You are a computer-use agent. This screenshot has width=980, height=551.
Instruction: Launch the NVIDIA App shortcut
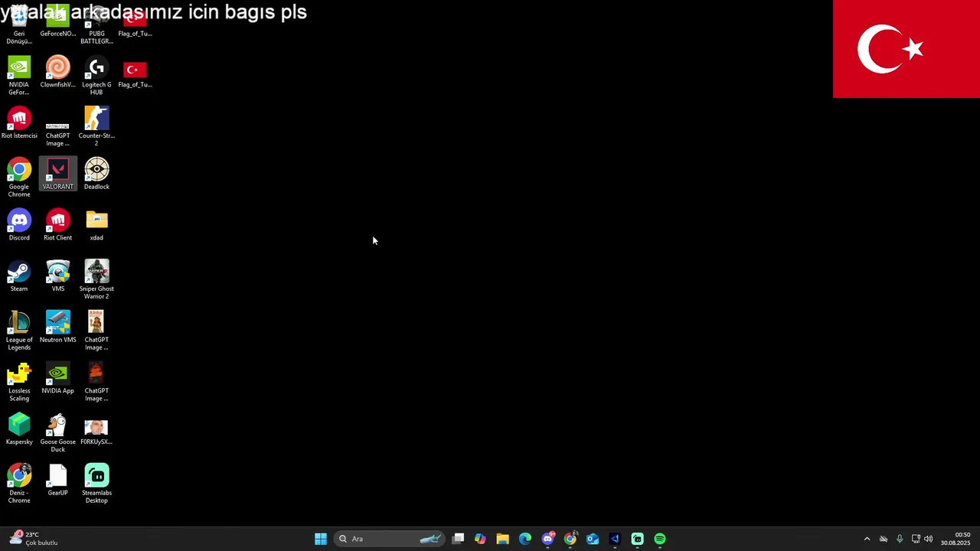click(x=57, y=378)
